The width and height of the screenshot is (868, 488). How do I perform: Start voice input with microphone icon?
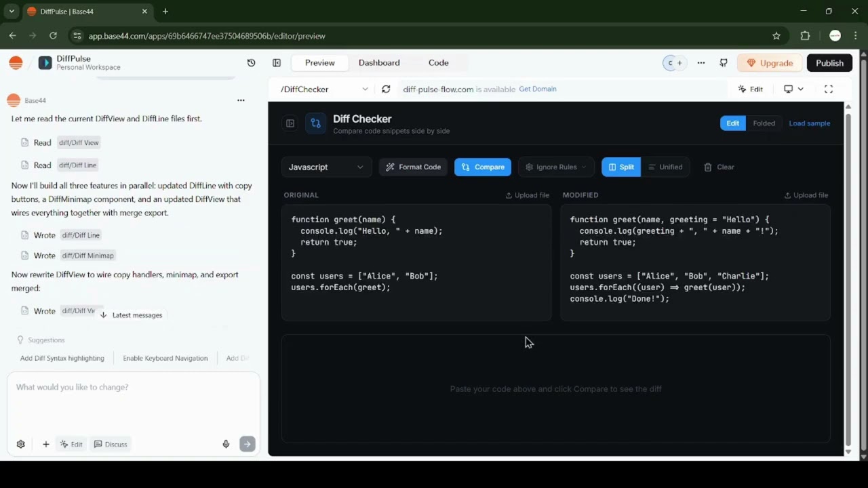point(226,445)
